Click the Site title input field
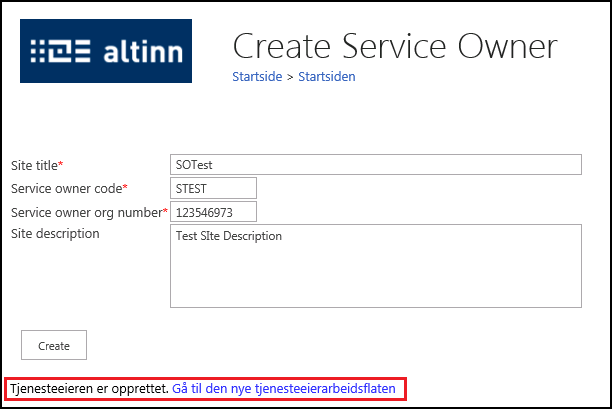Viewport: 612px width, 409px height. click(376, 165)
